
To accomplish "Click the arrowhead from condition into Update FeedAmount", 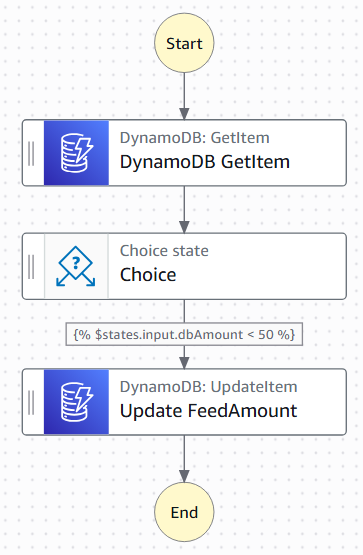I will [x=184, y=363].
